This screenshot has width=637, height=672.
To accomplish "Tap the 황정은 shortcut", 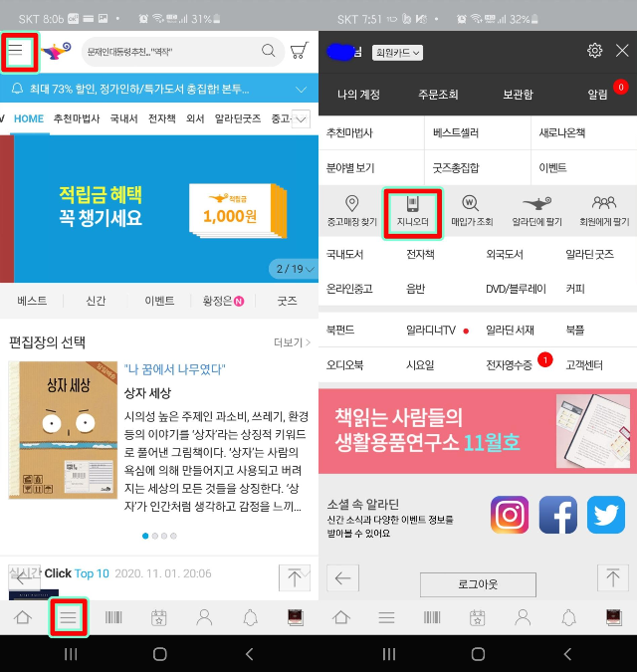I will point(223,301).
